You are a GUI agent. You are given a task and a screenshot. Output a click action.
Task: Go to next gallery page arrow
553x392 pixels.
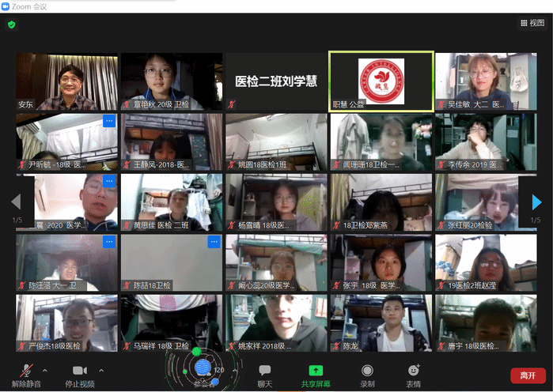pyautogui.click(x=537, y=202)
